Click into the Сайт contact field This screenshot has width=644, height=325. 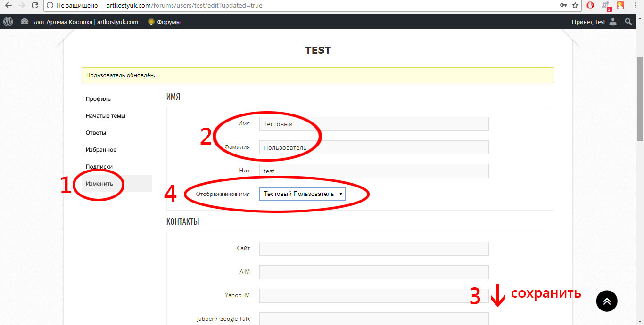(373, 249)
